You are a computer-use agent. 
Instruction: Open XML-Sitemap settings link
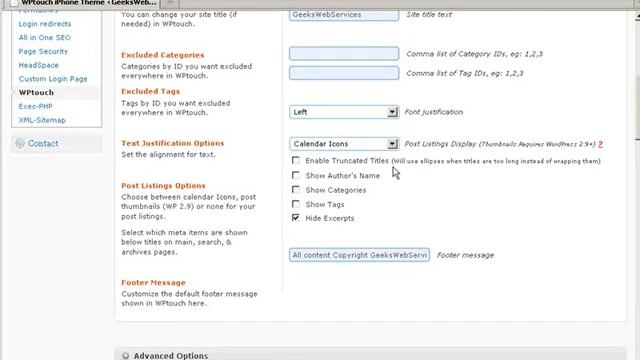click(x=42, y=120)
